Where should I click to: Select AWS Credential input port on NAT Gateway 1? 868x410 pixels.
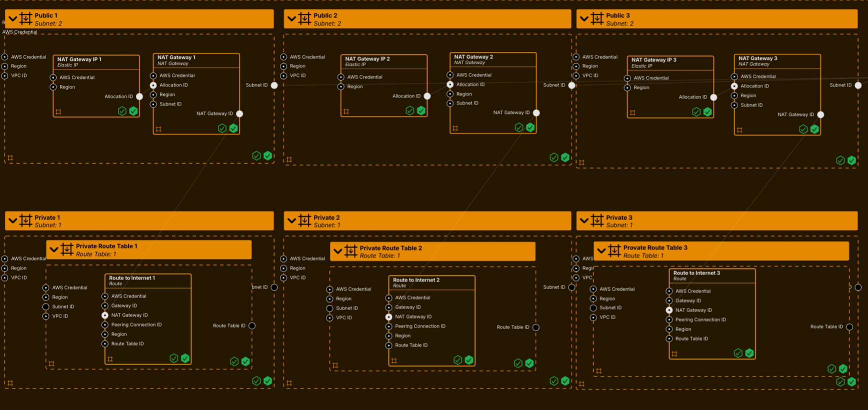pyautogui.click(x=153, y=75)
